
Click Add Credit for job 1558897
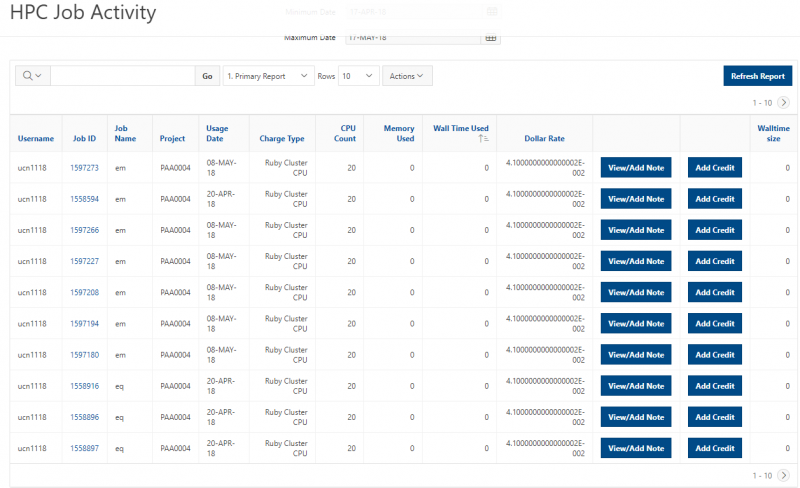point(715,448)
